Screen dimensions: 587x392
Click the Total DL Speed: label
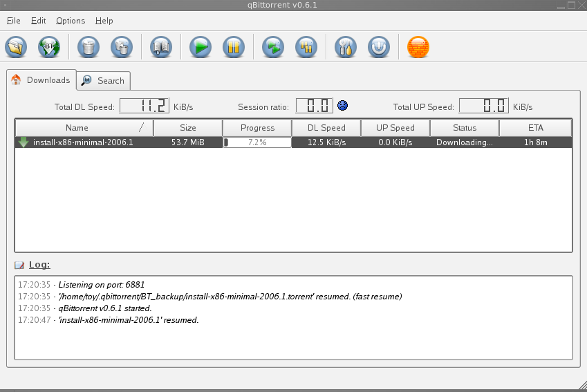point(84,107)
